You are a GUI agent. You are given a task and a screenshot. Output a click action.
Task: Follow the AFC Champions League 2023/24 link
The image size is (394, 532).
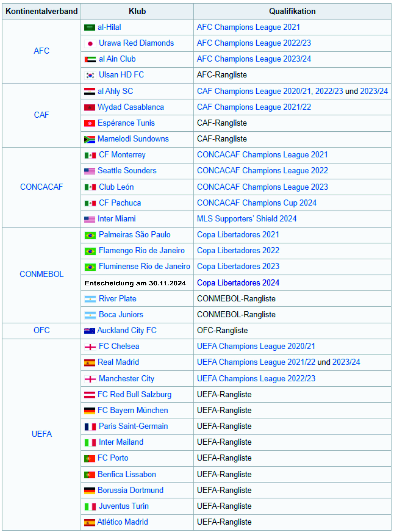tap(254, 59)
